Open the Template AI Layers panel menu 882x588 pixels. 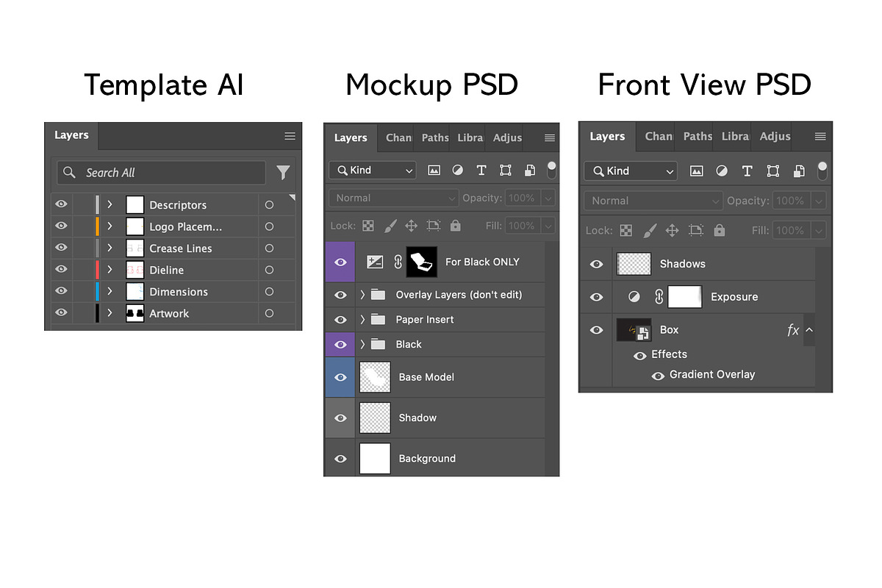(x=290, y=136)
